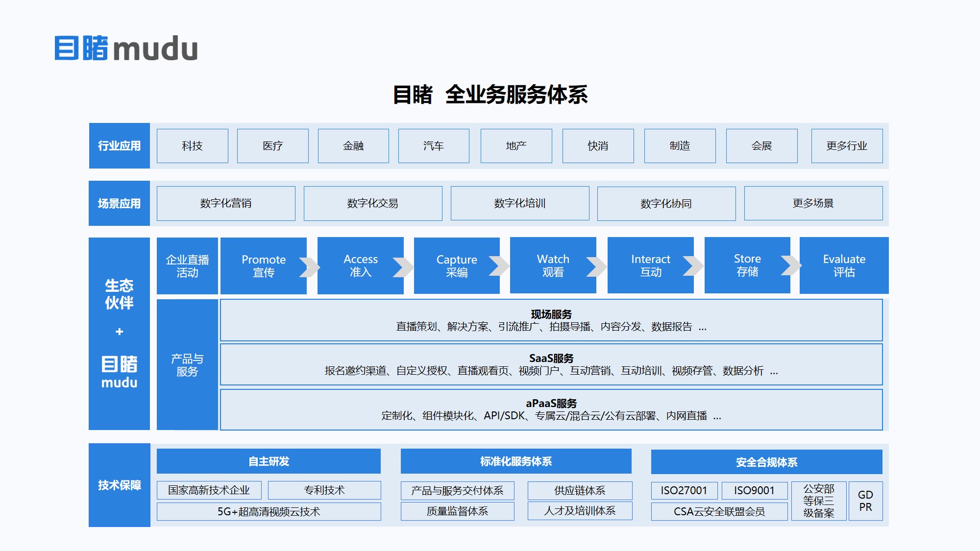
Task: Select the 科技 industry box
Action: 192,146
